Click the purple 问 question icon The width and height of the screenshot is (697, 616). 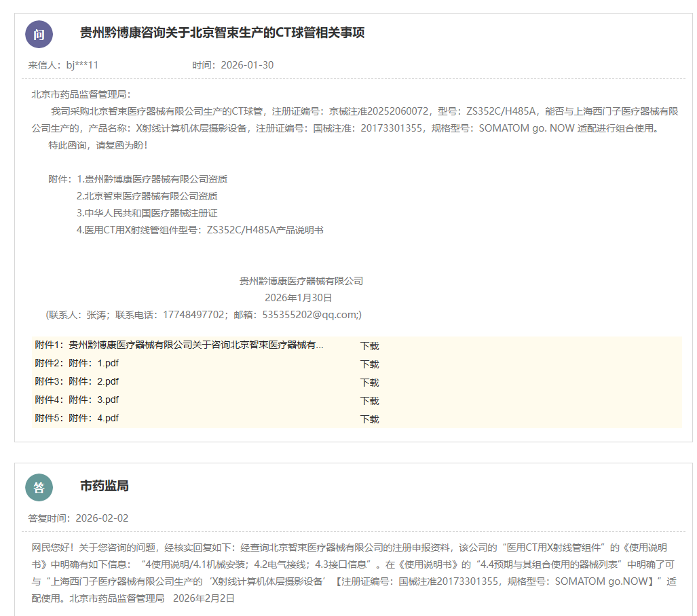(39, 35)
